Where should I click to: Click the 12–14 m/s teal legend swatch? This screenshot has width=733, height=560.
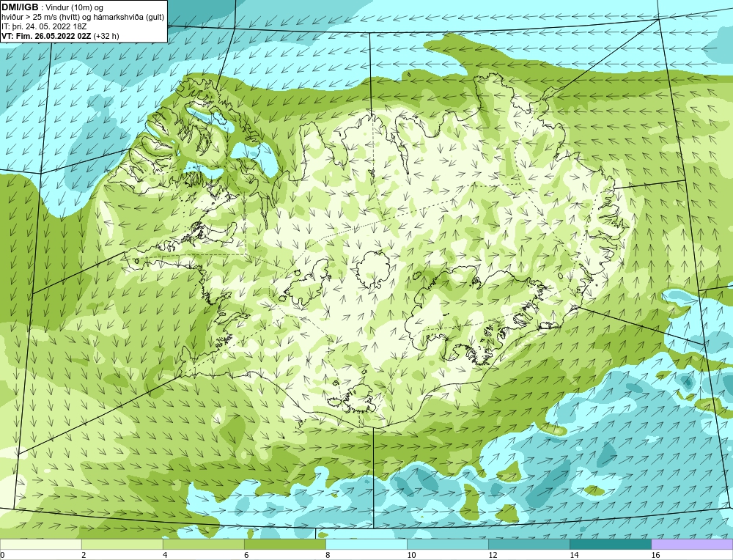pyautogui.click(x=528, y=544)
